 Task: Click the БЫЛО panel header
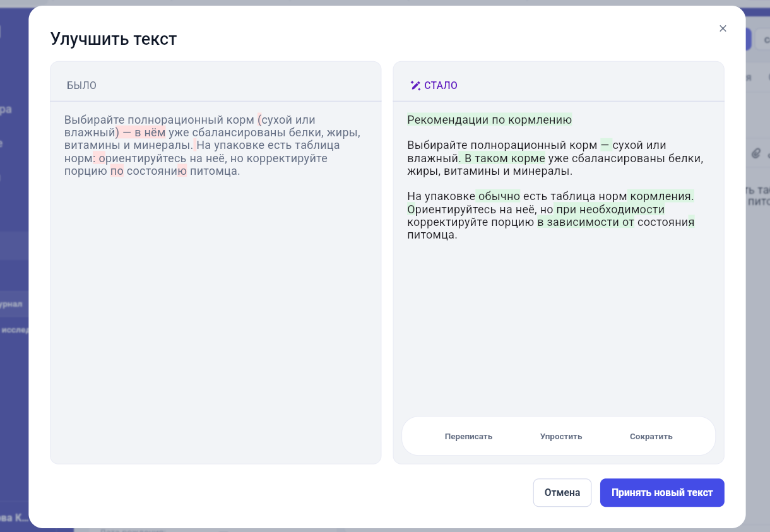tap(81, 85)
